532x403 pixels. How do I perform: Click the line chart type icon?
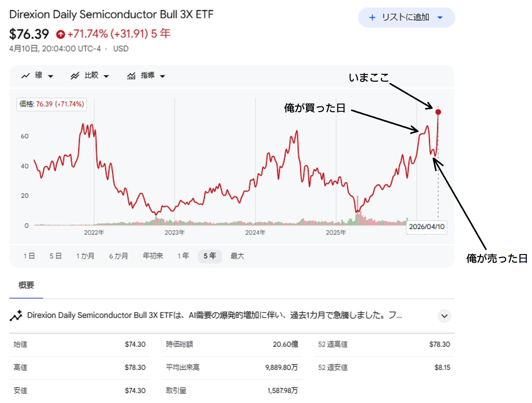tap(25, 76)
